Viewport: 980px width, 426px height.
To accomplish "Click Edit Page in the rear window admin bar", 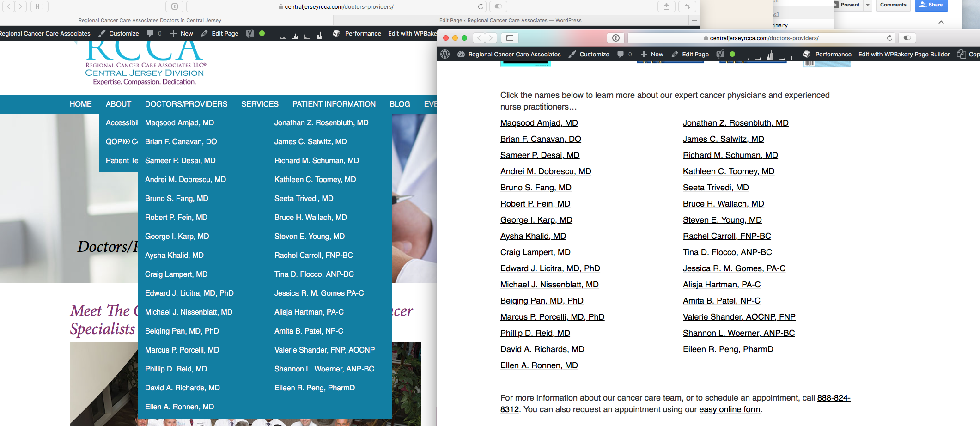I will [x=220, y=33].
